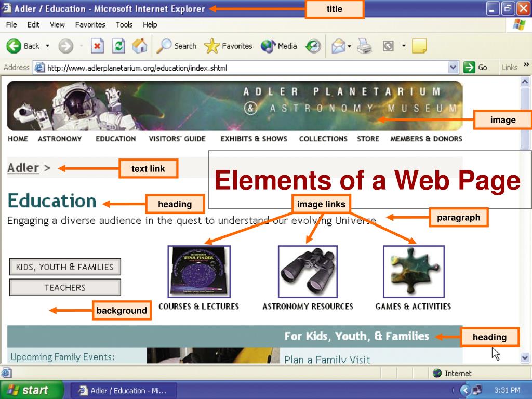532x399 pixels.
Task: Click the Go button beside address bar
Action: point(475,68)
